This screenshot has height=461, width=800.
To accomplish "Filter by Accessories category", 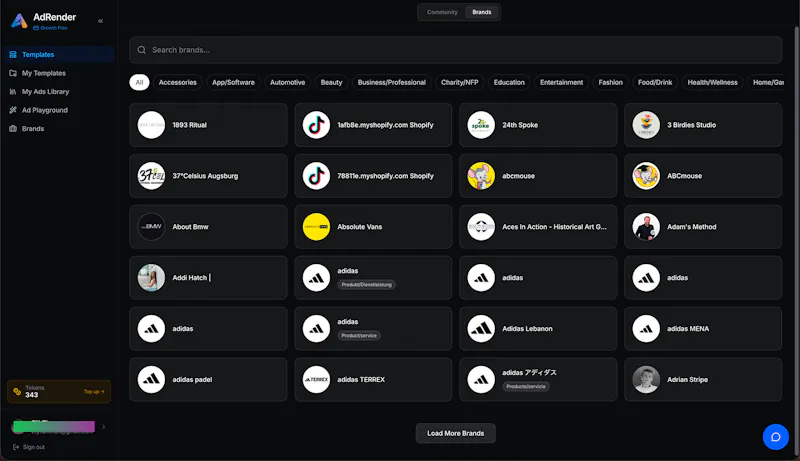I will click(x=178, y=82).
